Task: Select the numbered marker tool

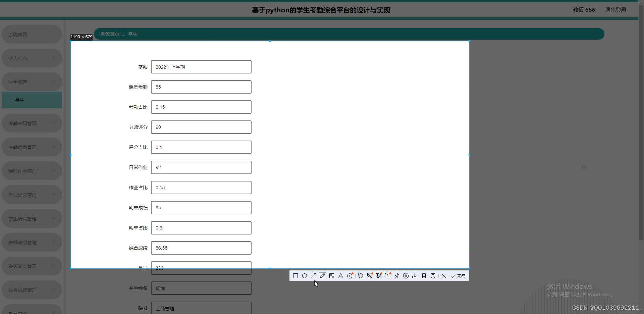Action: click(350, 276)
